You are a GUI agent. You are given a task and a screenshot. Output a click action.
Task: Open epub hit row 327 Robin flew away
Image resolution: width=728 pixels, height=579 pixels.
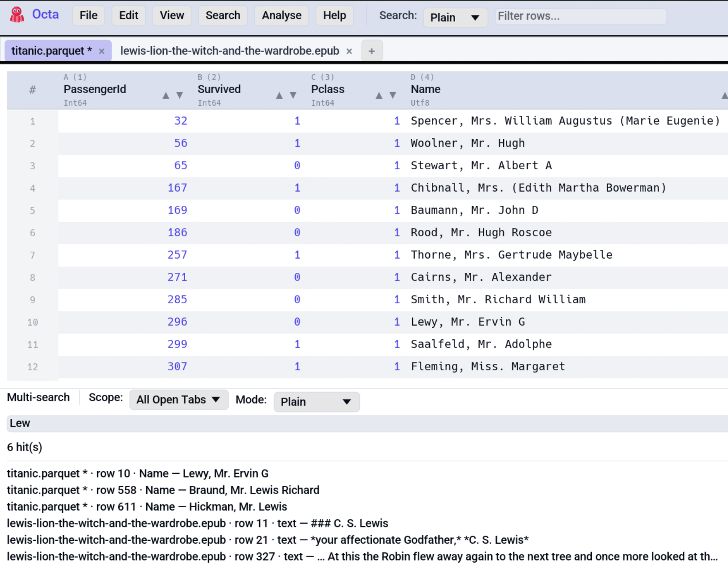click(362, 557)
